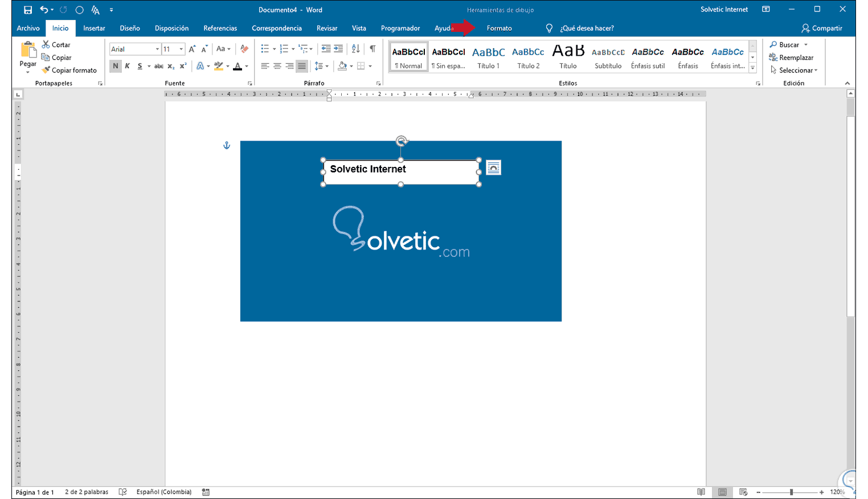Open the ribbon display options

[x=766, y=10]
